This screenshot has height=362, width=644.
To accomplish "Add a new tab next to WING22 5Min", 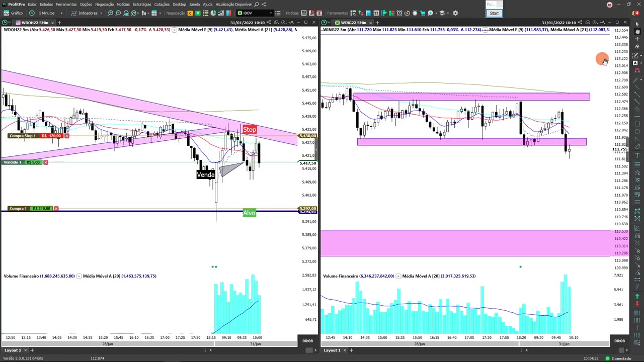I will 377,23.
